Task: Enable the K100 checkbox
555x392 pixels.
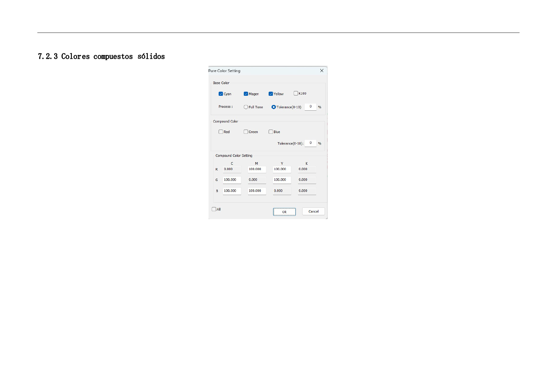Action: 296,93
